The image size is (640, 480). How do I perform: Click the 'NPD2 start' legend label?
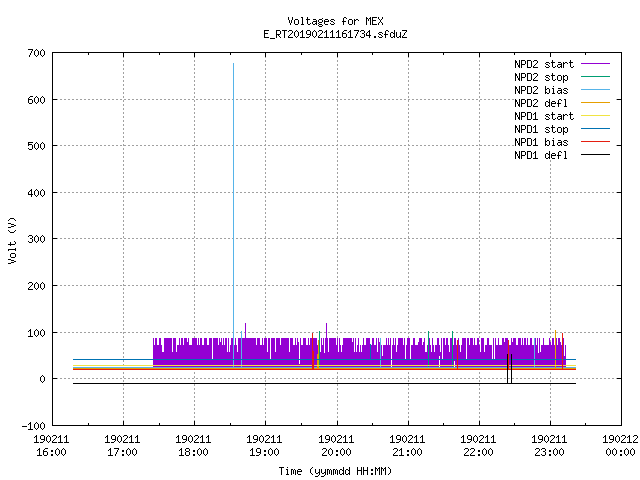544,64
